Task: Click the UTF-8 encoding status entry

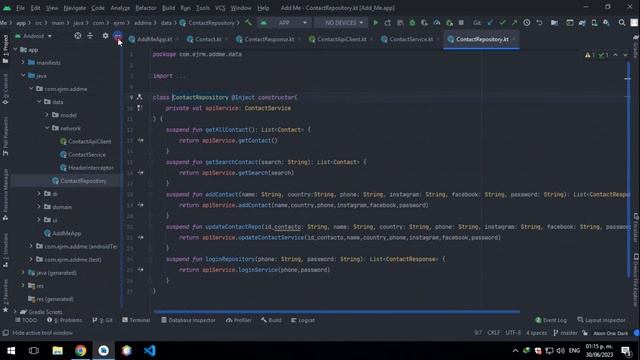Action: (513, 333)
